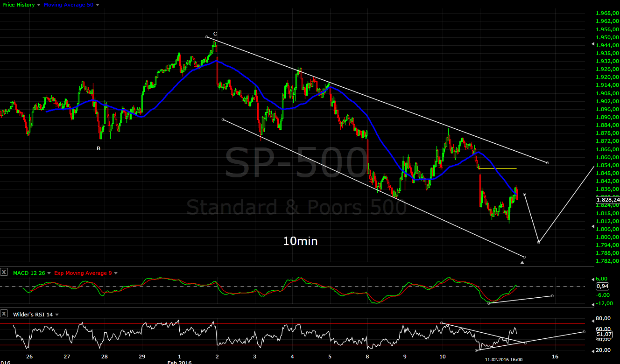Click the timestamp 11.02.2016 16:00
Image resolution: width=620 pixels, height=364 pixels.
pos(503,360)
